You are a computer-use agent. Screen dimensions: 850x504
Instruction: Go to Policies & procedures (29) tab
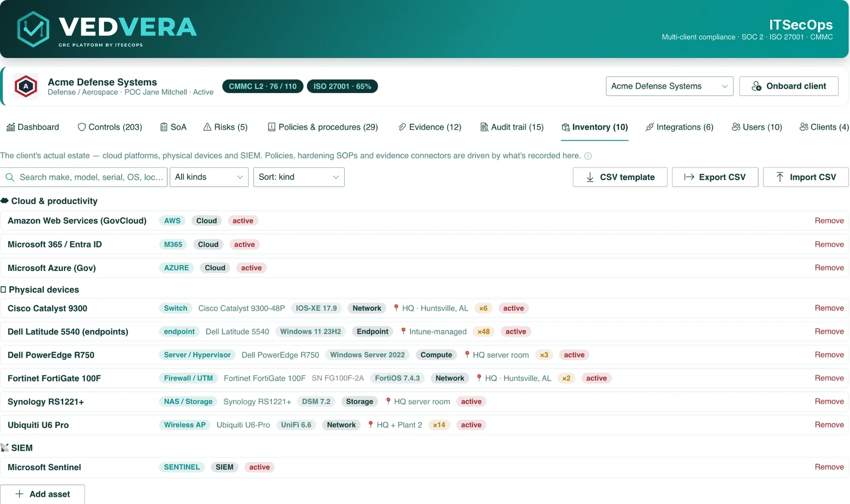323,127
